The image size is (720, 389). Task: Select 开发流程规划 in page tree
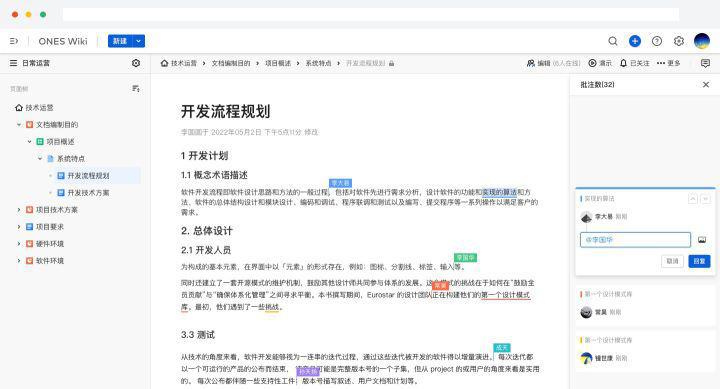(x=88, y=175)
